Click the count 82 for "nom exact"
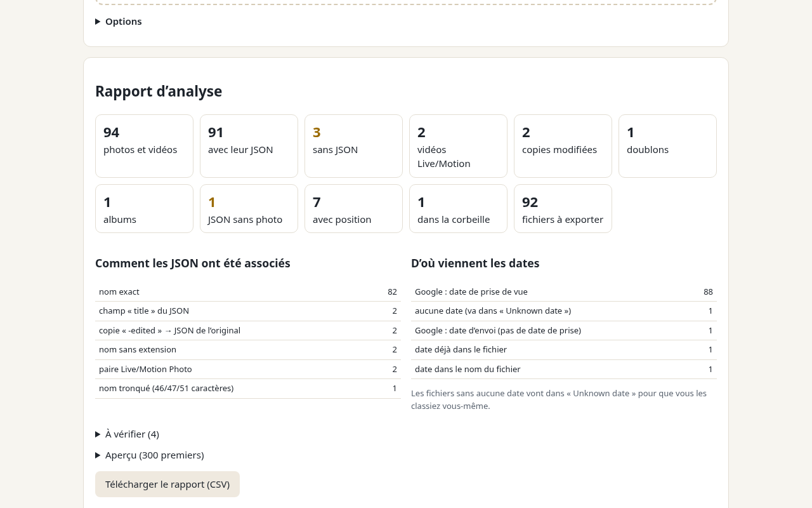Image resolution: width=812 pixels, height=508 pixels. point(393,292)
